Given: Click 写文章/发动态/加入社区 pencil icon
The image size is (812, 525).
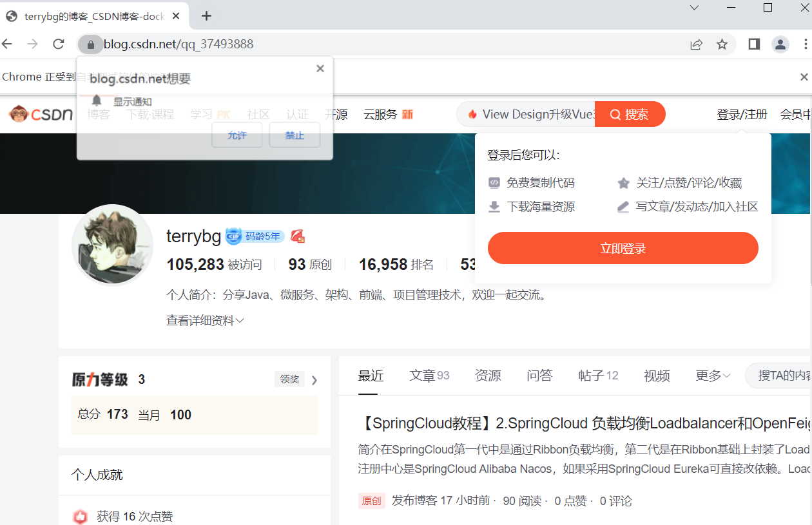Looking at the screenshot, I should point(623,207).
